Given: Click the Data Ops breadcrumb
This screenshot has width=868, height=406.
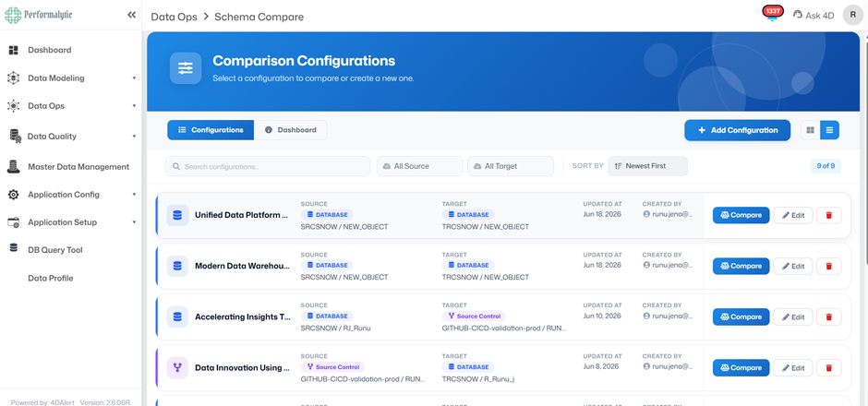Looking at the screenshot, I should click(x=174, y=18).
